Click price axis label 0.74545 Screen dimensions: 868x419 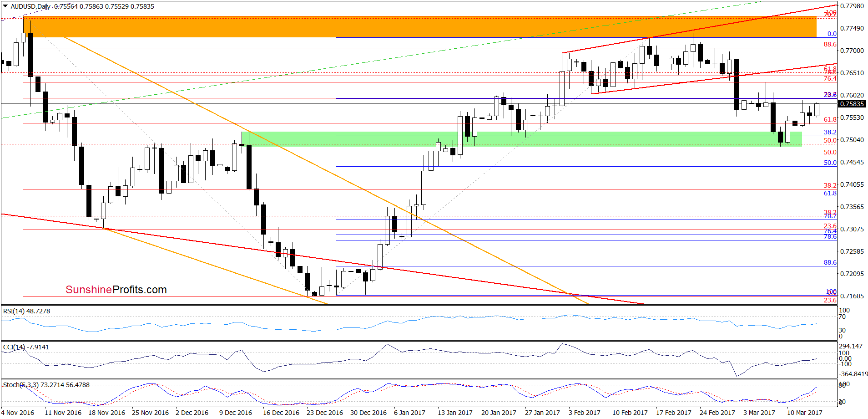[852, 162]
